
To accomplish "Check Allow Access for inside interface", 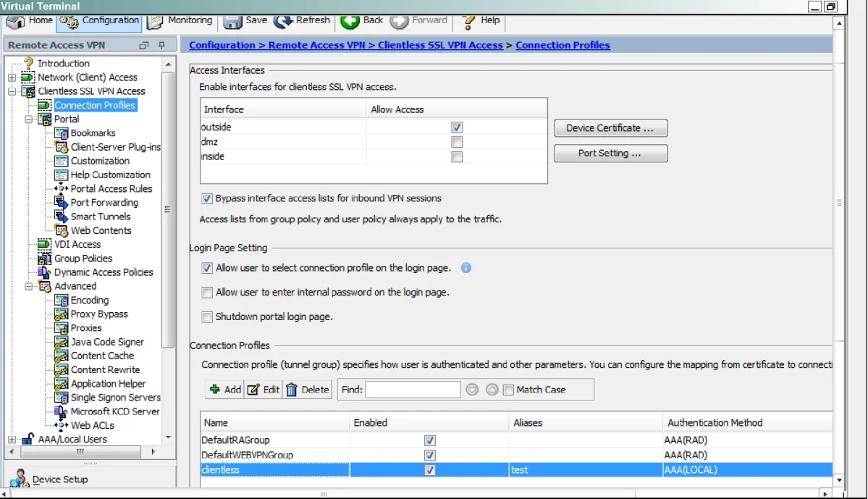I will [457, 156].
